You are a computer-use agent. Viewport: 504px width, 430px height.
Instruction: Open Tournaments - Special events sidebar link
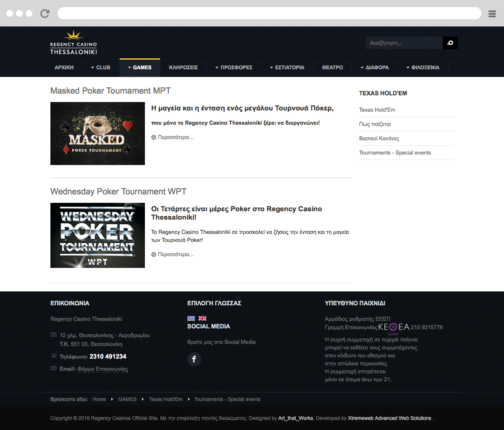tap(395, 153)
